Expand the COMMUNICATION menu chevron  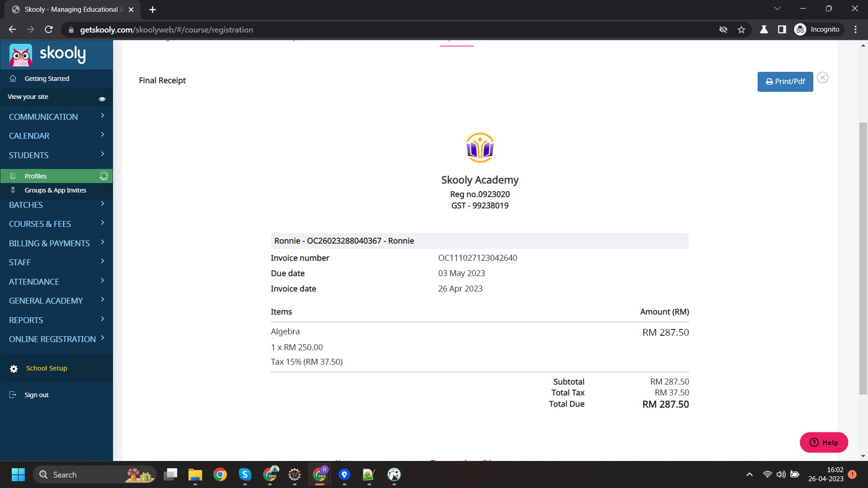(x=103, y=116)
